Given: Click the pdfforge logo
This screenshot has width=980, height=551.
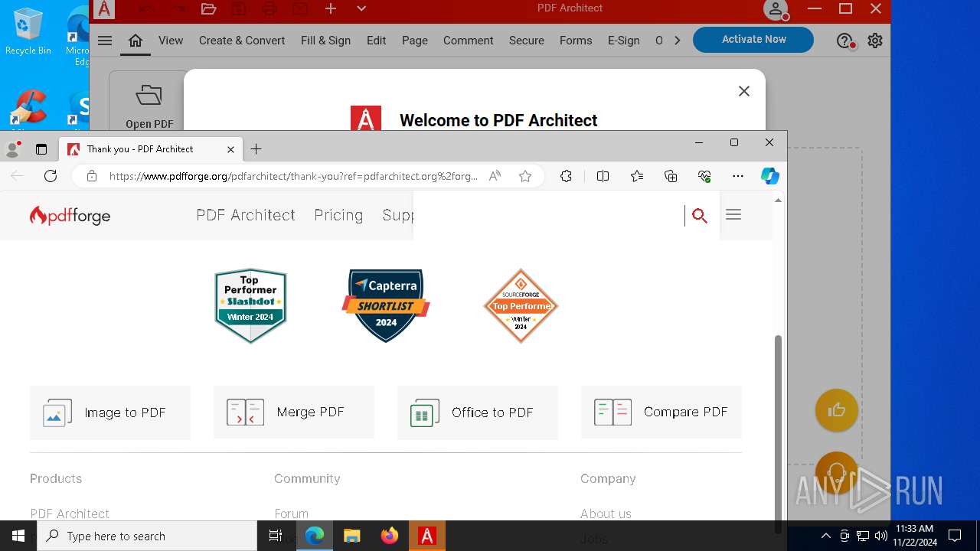Looking at the screenshot, I should click(70, 216).
